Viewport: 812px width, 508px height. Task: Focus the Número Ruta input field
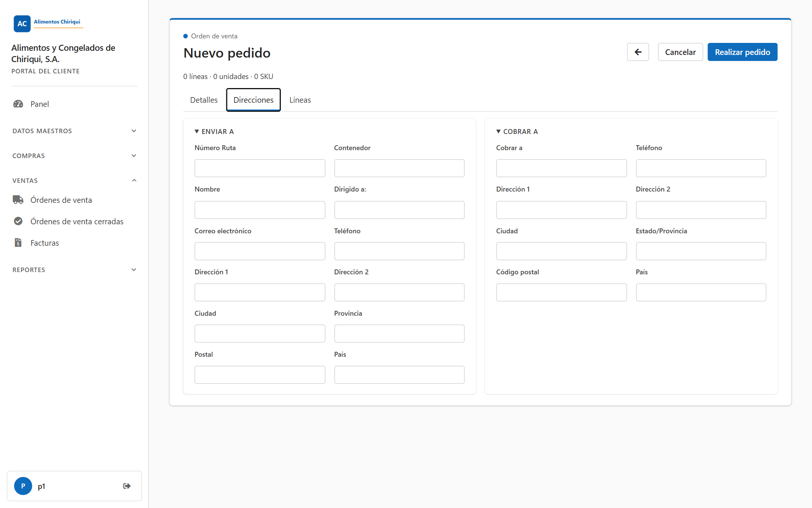click(260, 168)
